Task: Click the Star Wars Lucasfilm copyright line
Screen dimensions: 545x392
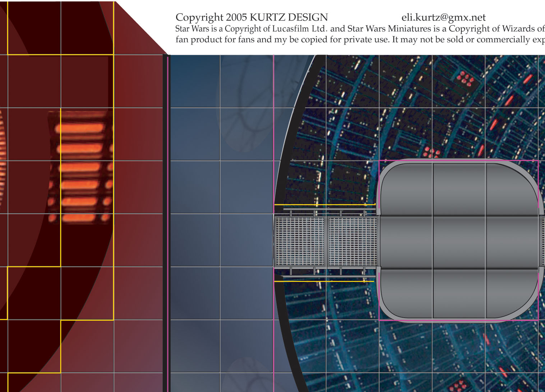Action: (x=359, y=28)
